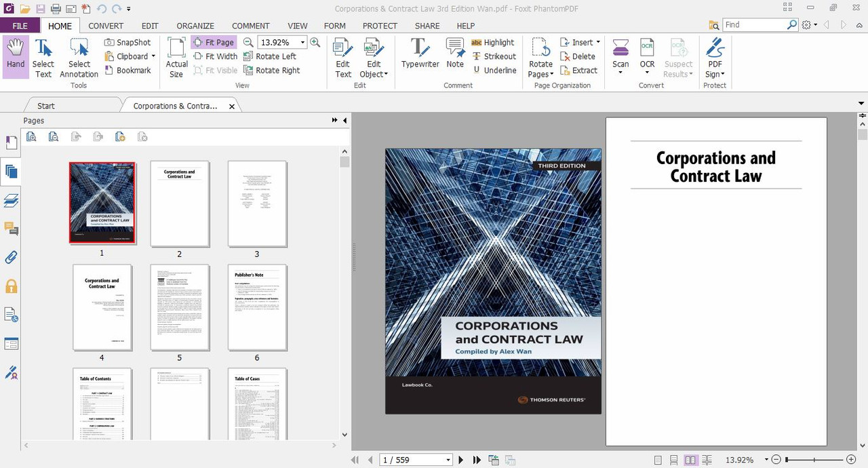Click the Undo arrow
The width and height of the screenshot is (868, 468).
tap(102, 9)
